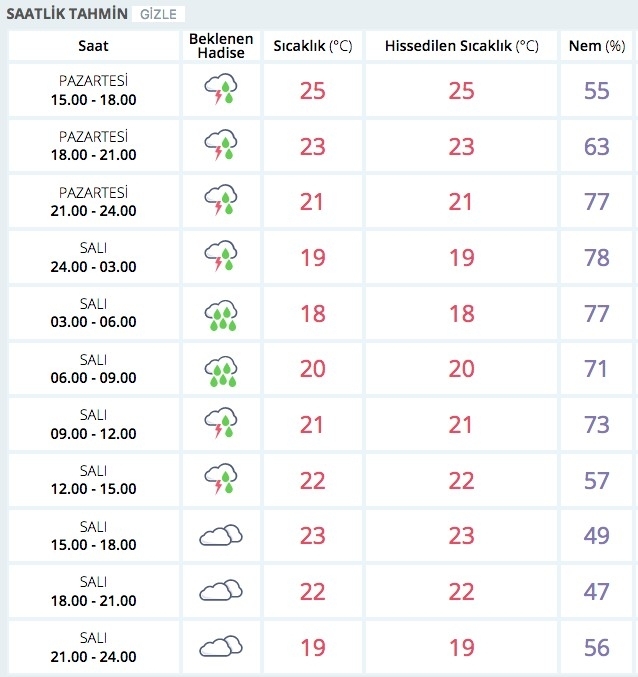
Task: Click thunderstorm icon for Pazartesi 15.00 - 18.00
Action: point(220,91)
